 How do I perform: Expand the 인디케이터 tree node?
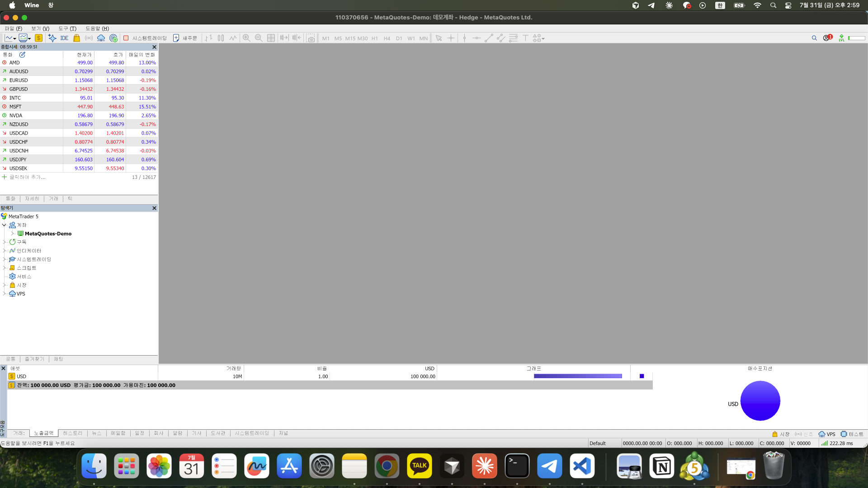pos(4,251)
